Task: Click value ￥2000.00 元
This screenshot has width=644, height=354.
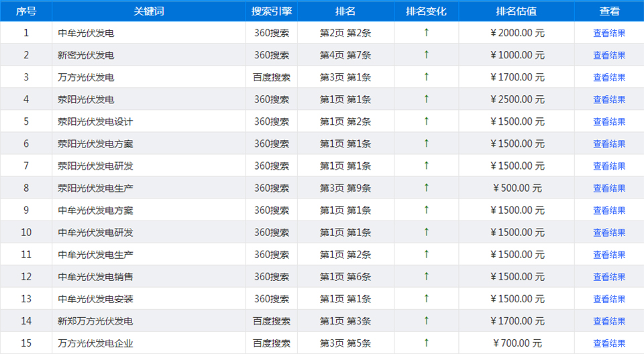Action: coord(517,33)
